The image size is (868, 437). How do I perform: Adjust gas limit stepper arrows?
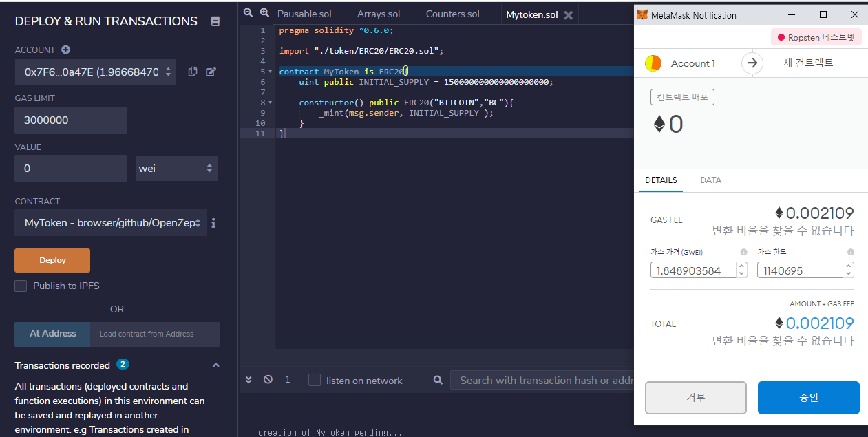849,270
